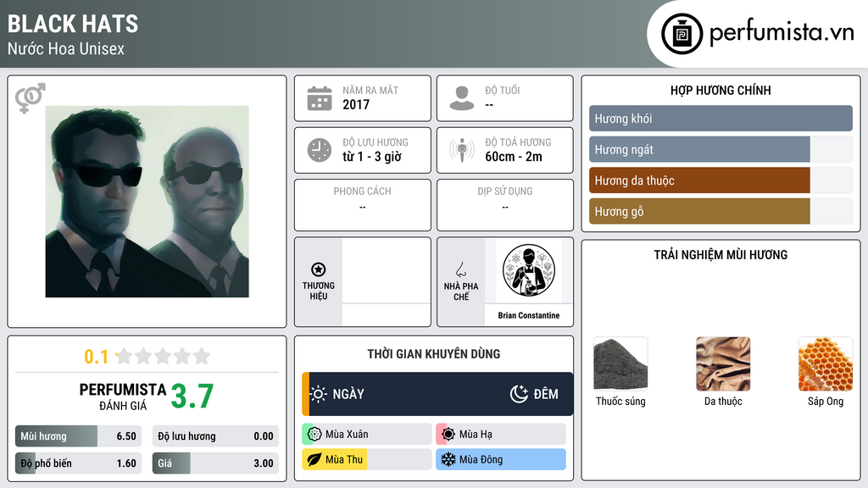Click the moon icon next to Đêm

point(519,394)
